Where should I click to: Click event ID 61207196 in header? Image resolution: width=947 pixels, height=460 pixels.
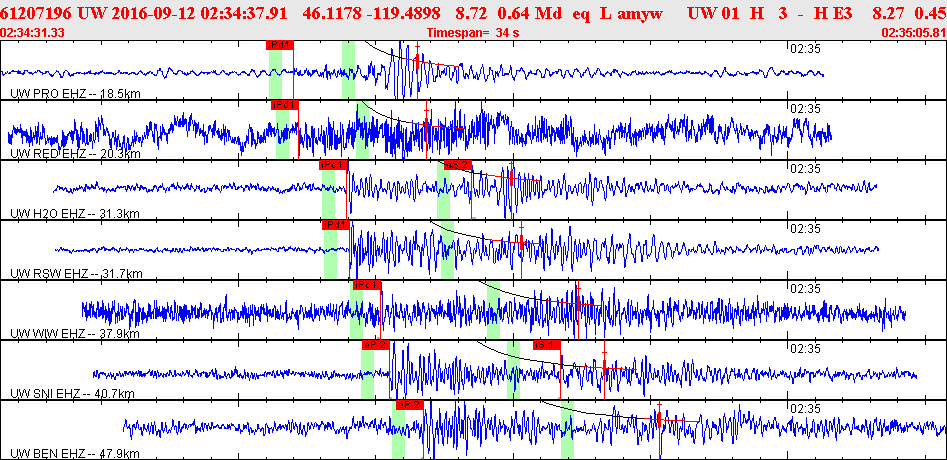[x=37, y=11]
